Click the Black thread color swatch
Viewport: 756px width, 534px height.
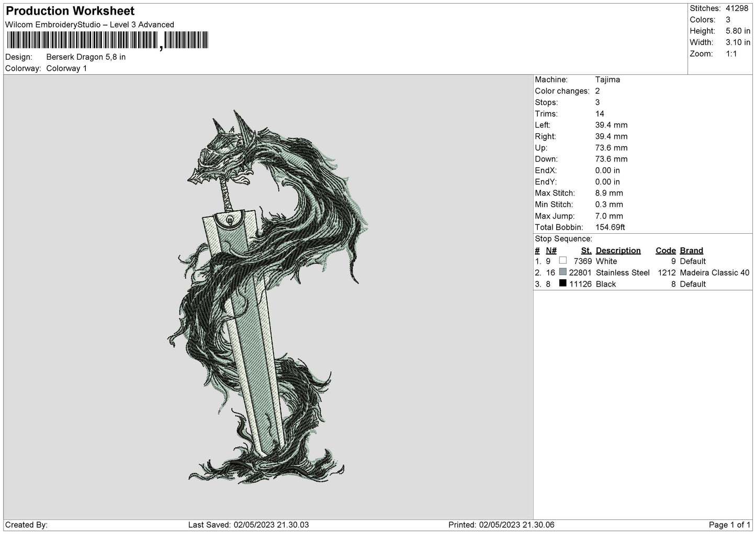[562, 283]
